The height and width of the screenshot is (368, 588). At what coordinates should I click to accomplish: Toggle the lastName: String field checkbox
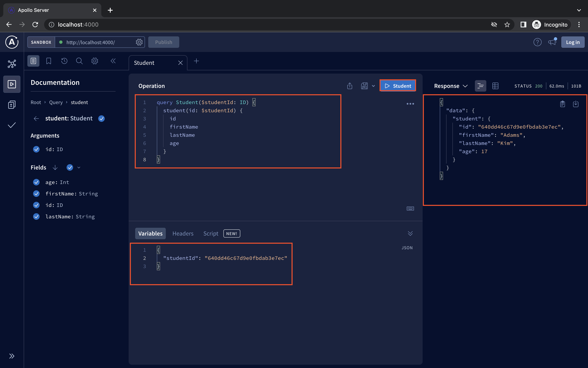coord(37,216)
